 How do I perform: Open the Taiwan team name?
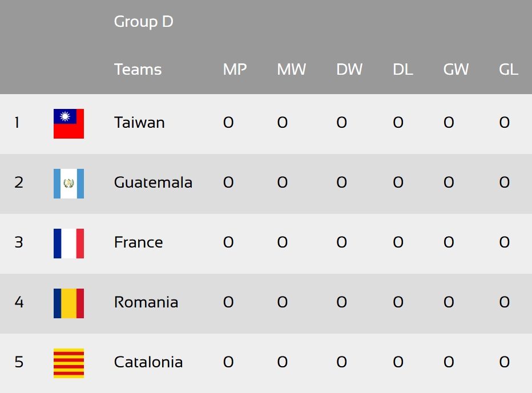(x=139, y=123)
